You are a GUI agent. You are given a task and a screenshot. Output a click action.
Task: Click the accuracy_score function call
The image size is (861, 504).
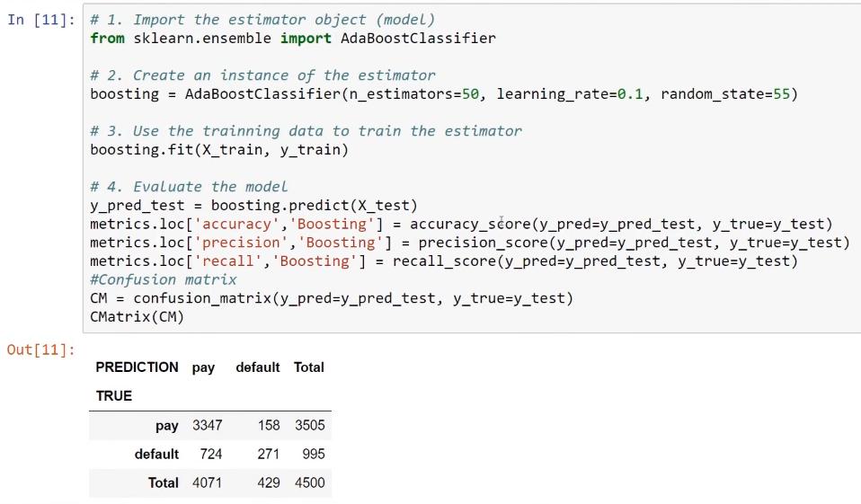621,224
